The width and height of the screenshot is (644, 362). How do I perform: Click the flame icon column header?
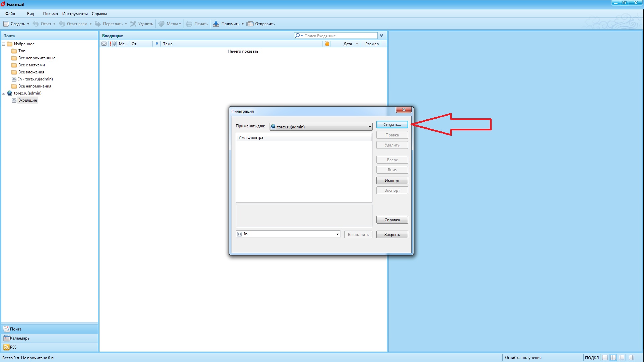coord(327,44)
